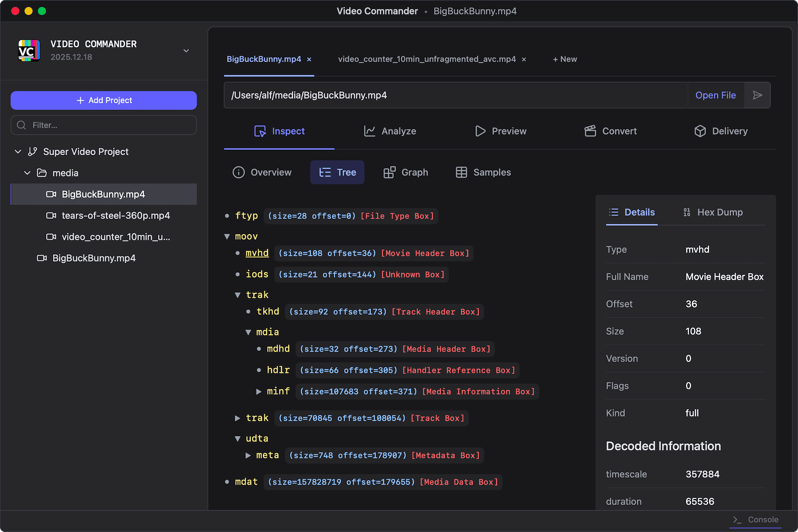The width and height of the screenshot is (798, 532).
Task: Switch to the video_counter_10min tab
Action: pyautogui.click(x=427, y=59)
